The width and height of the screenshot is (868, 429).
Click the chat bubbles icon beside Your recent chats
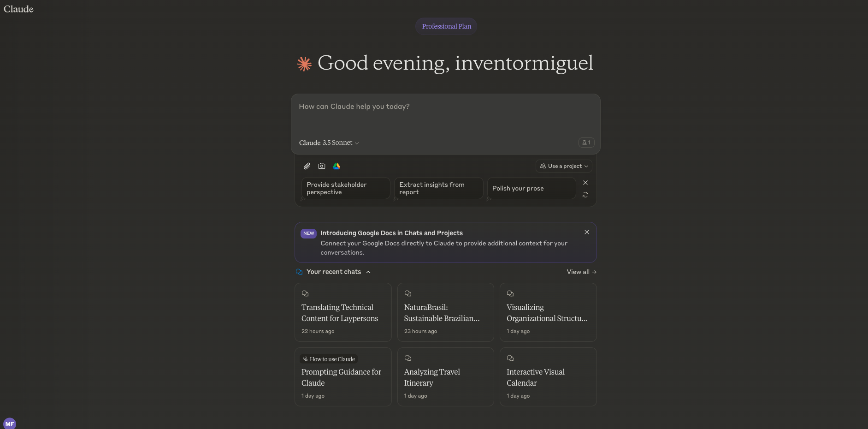(299, 272)
